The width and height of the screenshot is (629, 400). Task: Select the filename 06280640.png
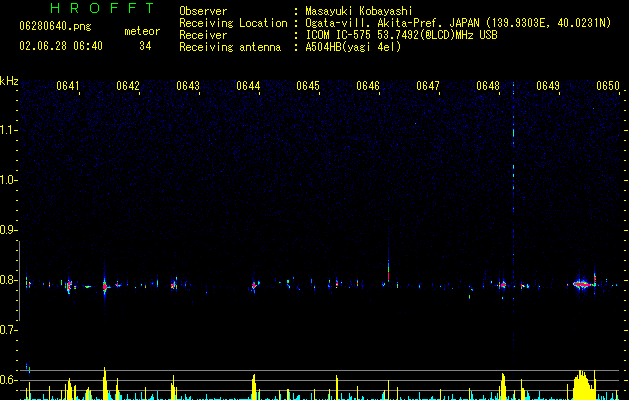(x=55, y=27)
